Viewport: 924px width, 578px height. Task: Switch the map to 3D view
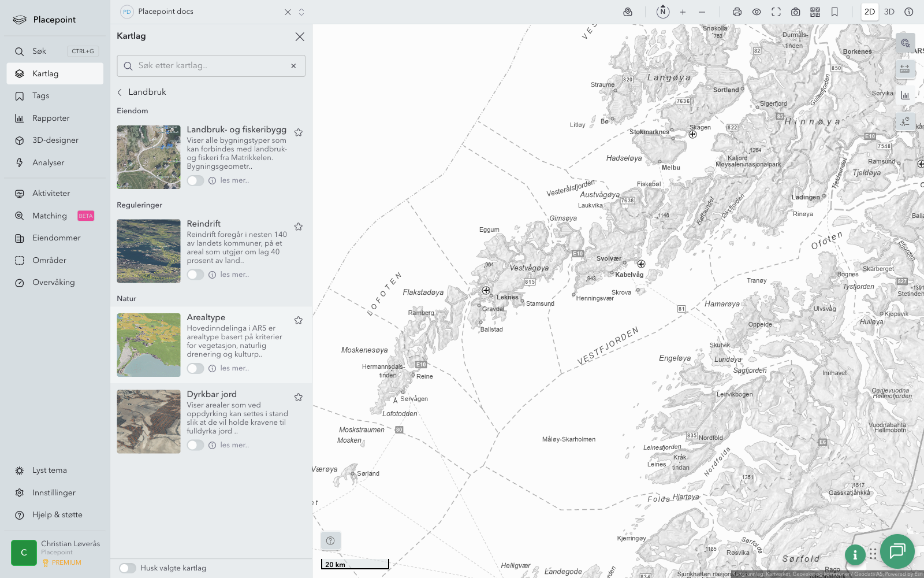point(889,12)
